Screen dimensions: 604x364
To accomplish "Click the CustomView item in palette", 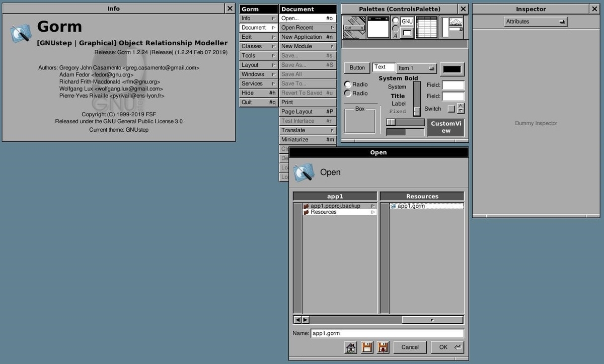I will pyautogui.click(x=446, y=127).
